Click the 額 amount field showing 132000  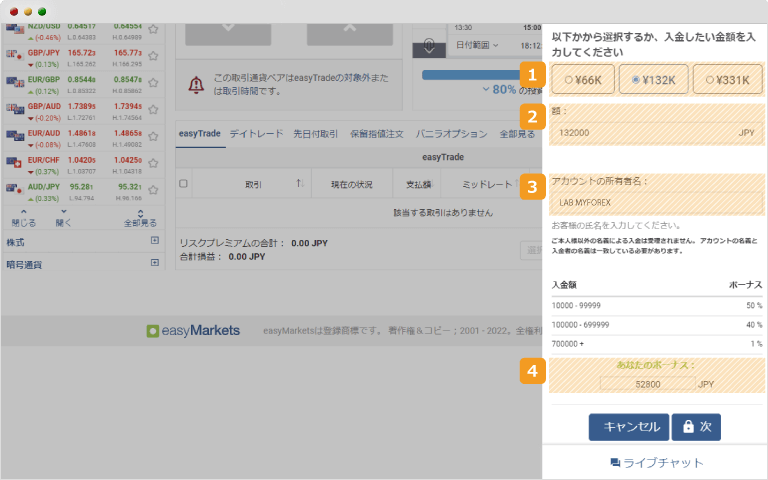tap(656, 133)
